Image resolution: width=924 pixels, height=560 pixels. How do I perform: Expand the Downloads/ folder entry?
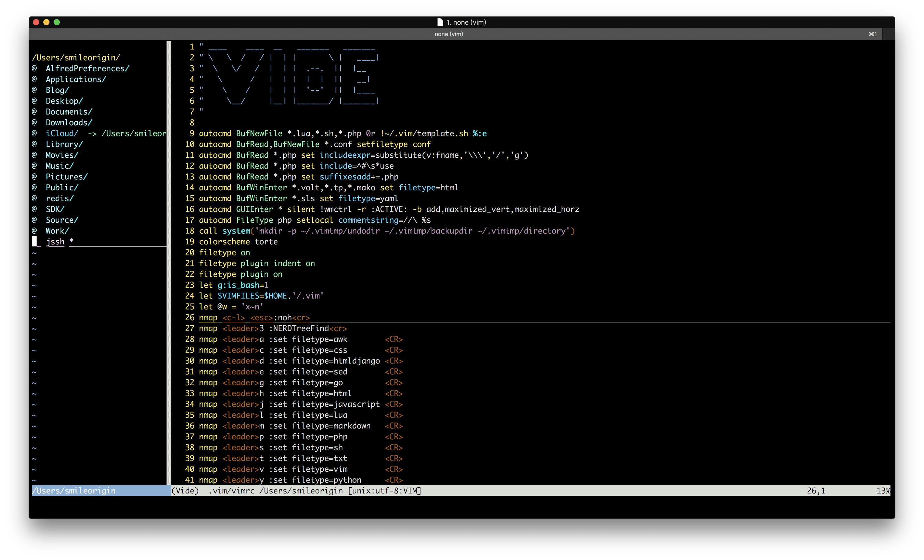point(69,123)
